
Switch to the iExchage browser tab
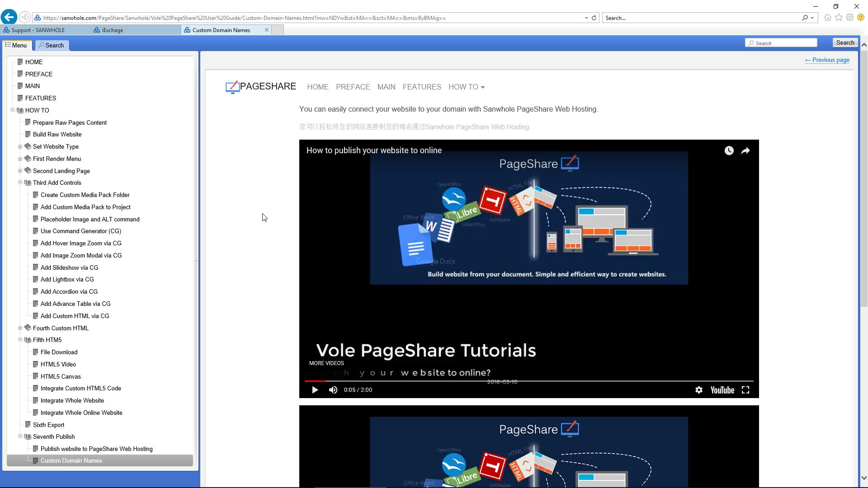click(x=113, y=30)
